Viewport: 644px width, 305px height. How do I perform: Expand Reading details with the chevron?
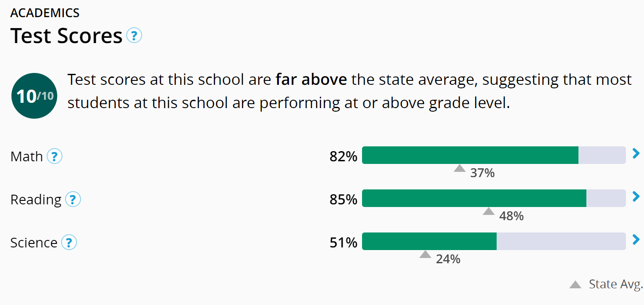(x=636, y=197)
